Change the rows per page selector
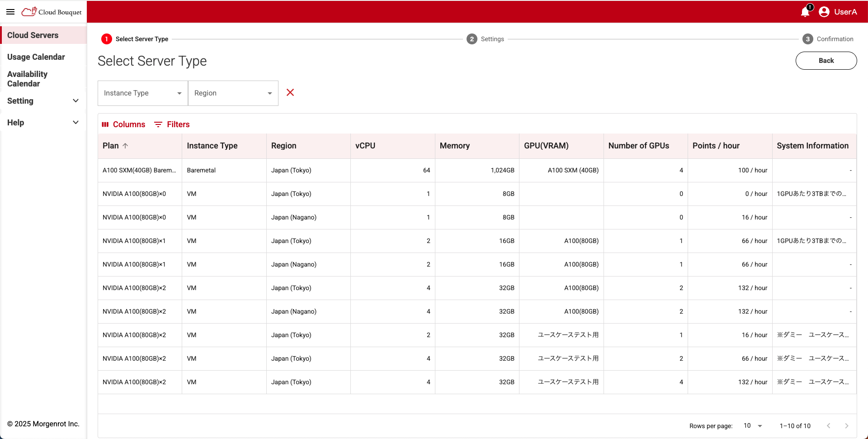This screenshot has width=868, height=439. (753, 426)
